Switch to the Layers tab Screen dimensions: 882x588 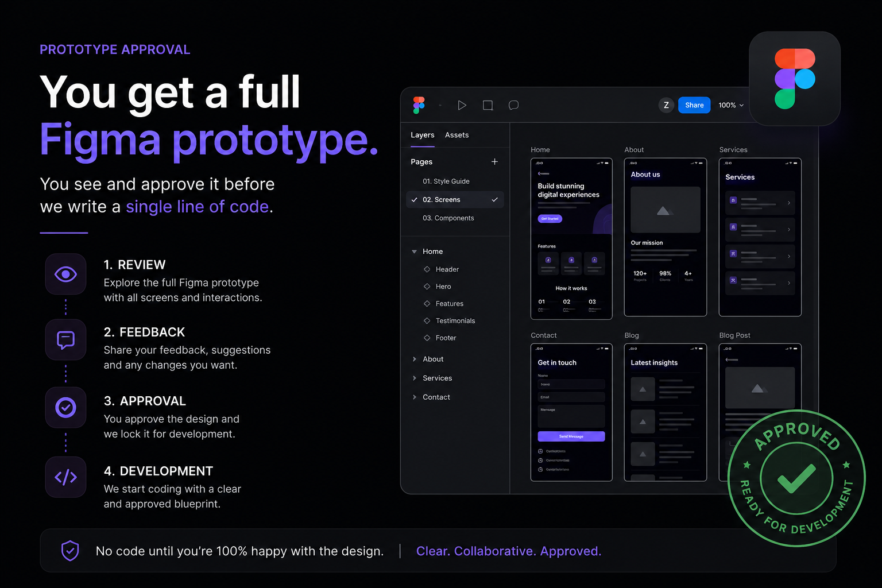click(x=423, y=135)
